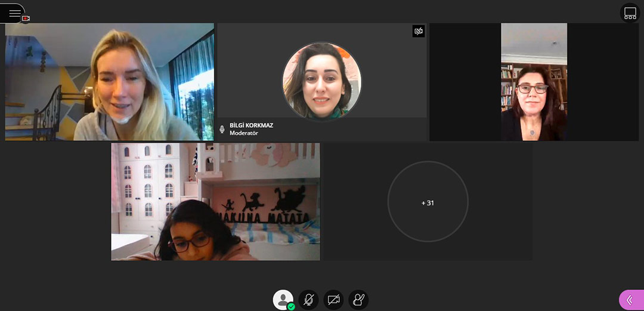Screen dimensions: 644x311
Task: Turn on the camera video
Action: (333, 299)
